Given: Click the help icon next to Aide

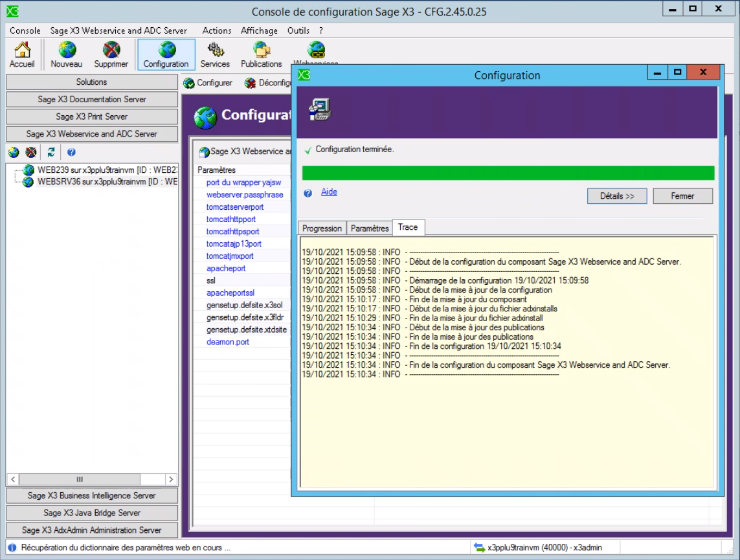Looking at the screenshot, I should pyautogui.click(x=308, y=193).
